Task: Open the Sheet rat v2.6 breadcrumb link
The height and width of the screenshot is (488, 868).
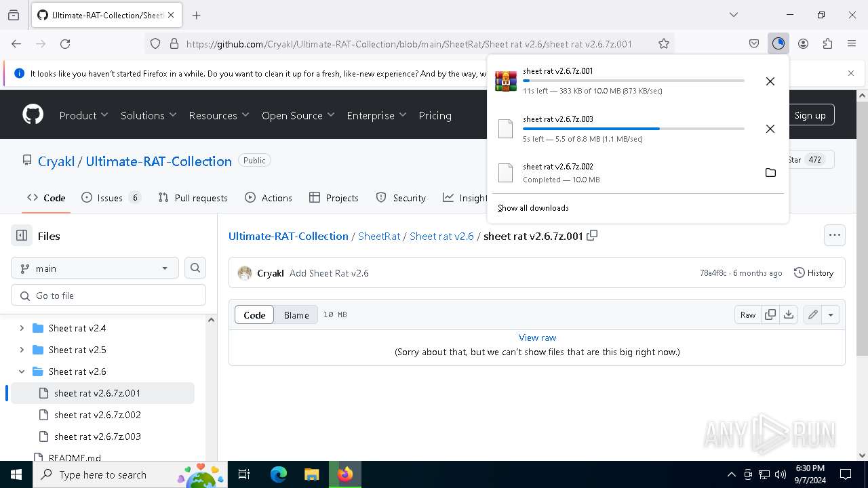Action: (441, 236)
